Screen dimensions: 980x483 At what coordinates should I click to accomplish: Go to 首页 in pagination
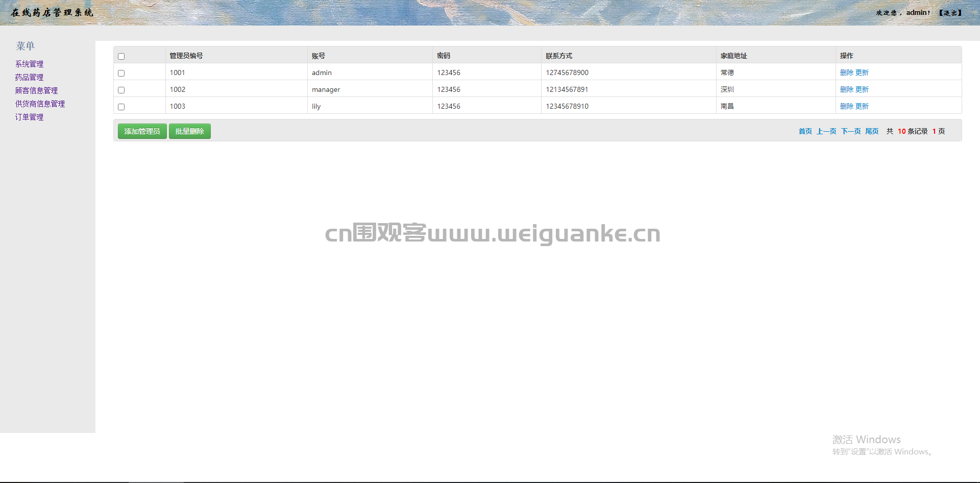[x=805, y=131]
